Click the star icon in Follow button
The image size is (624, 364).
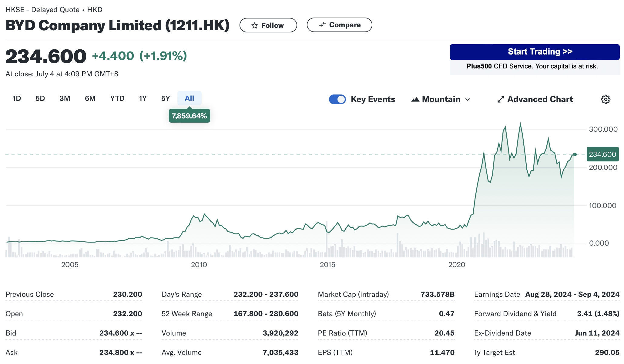tap(255, 25)
